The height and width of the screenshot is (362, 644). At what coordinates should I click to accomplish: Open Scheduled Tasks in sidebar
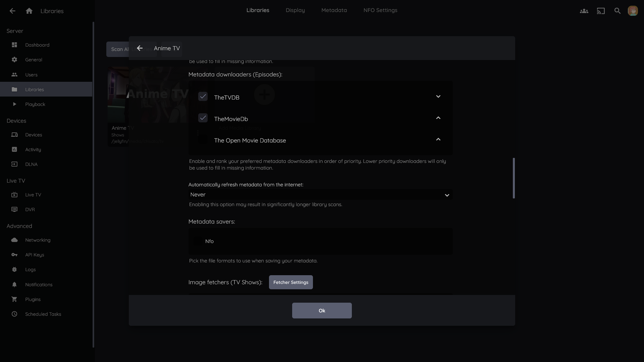click(x=43, y=314)
